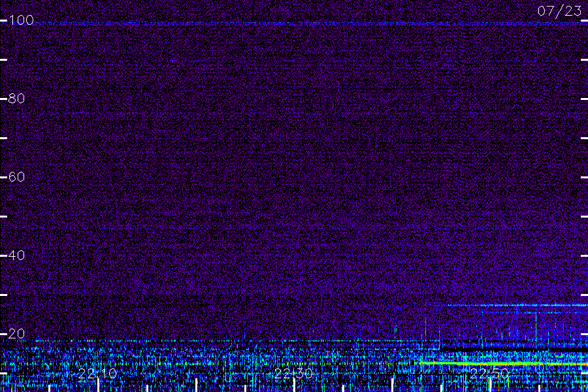Click the 22:30 time axis label

point(293,374)
